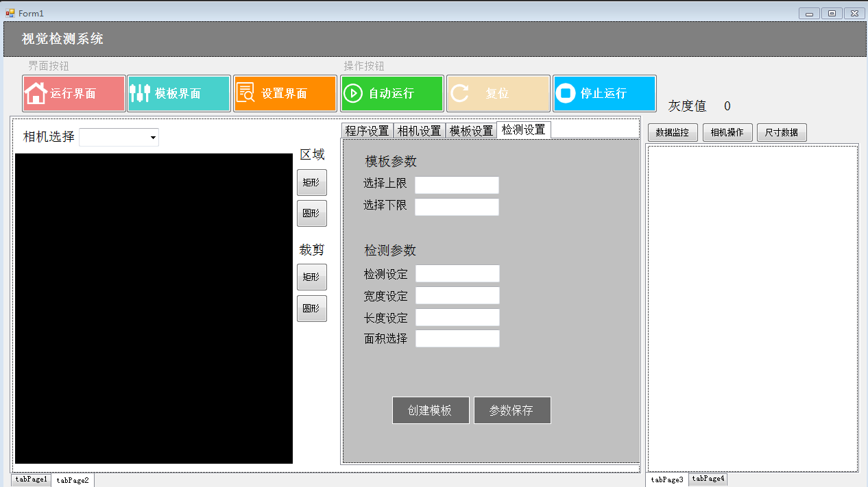Viewport: 868px width, 487px height.
Task: Click the 界面按钮 group label
Action: click(49, 66)
